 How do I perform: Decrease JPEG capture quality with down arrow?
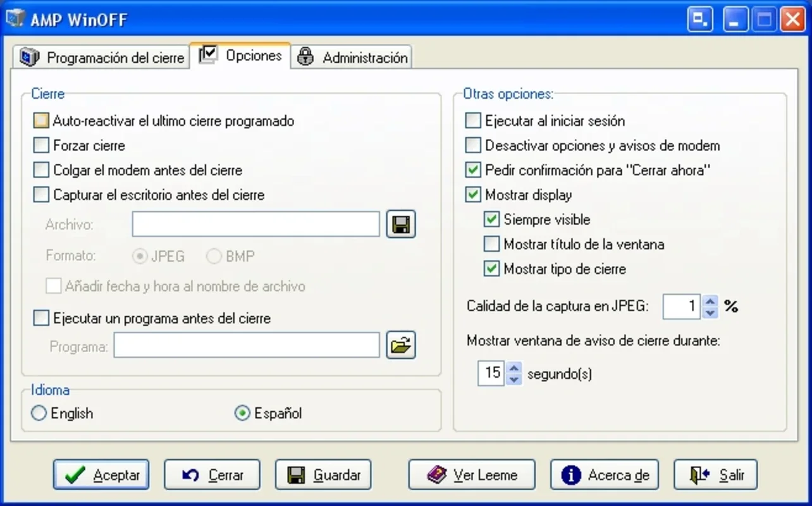coord(710,312)
